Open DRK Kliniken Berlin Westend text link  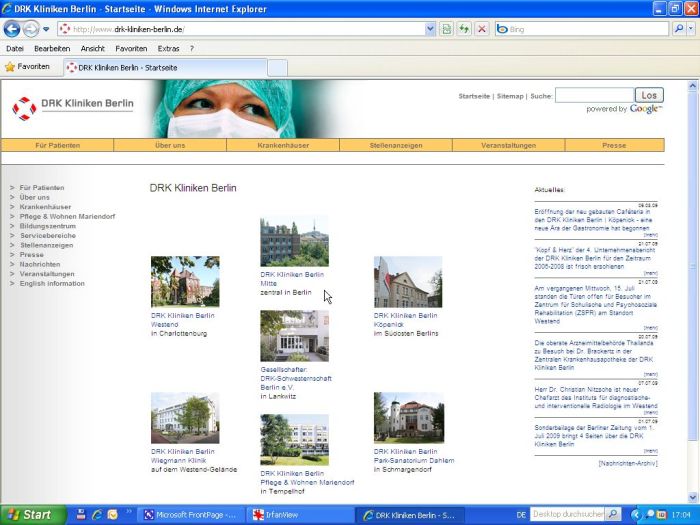pos(183,320)
